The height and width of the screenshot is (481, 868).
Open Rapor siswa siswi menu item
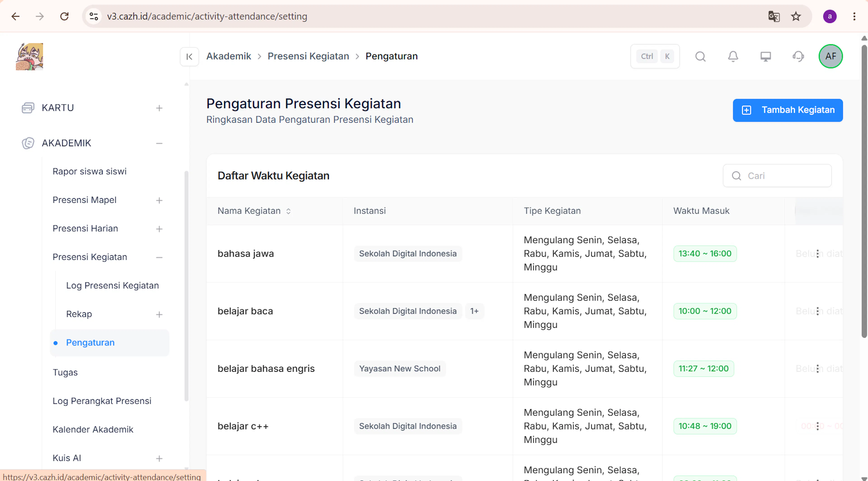coord(90,171)
